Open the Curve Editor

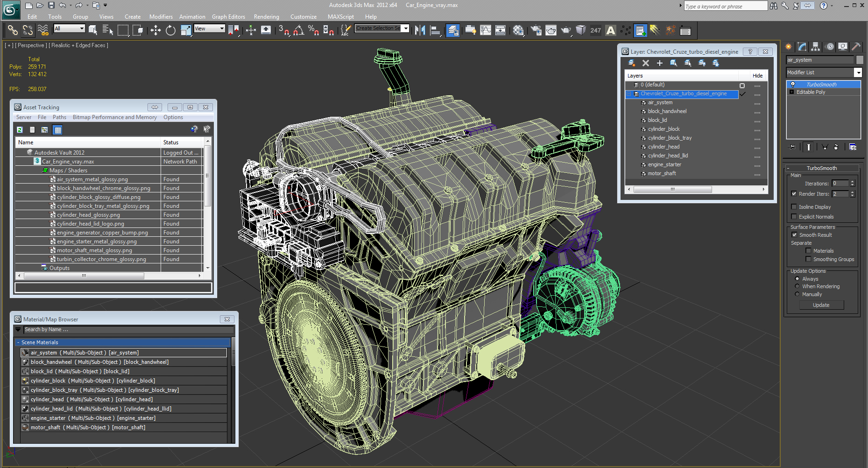click(486, 30)
